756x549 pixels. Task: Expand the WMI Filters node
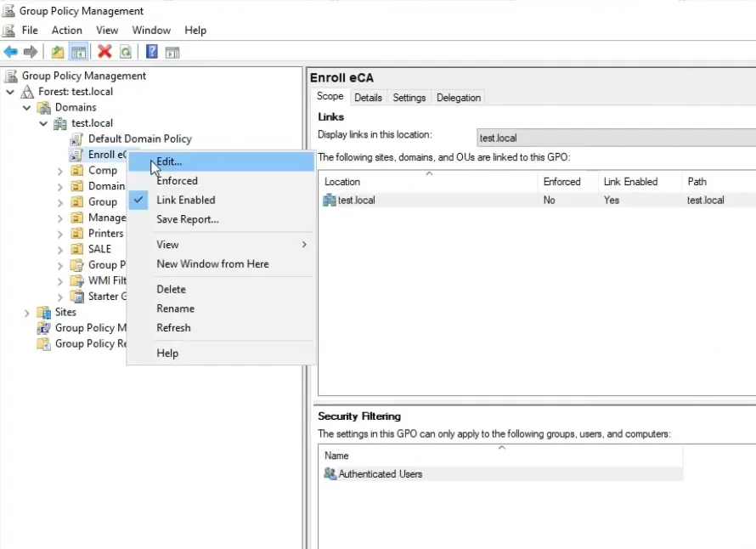(59, 281)
